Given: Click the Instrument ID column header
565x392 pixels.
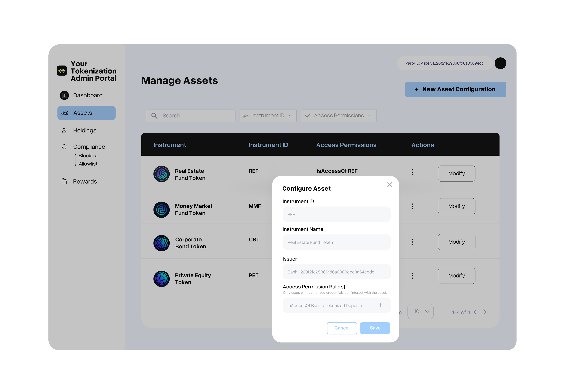Looking at the screenshot, I should pos(268,145).
